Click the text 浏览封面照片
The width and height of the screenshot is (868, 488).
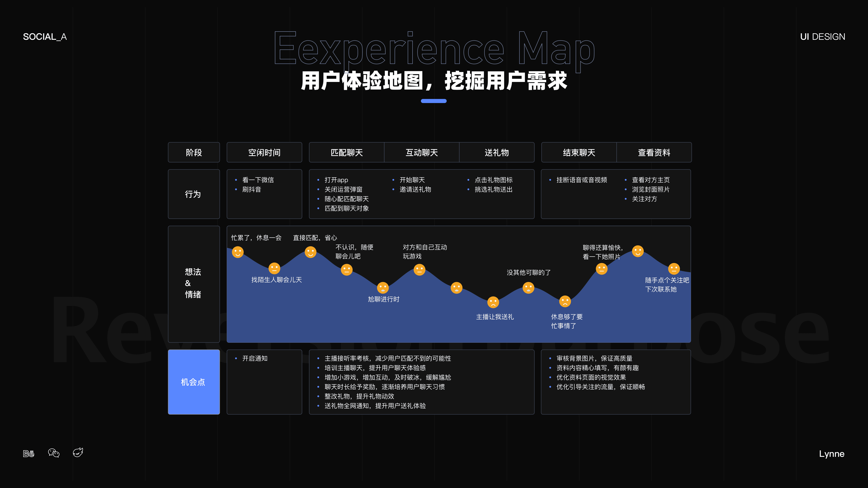tap(651, 189)
